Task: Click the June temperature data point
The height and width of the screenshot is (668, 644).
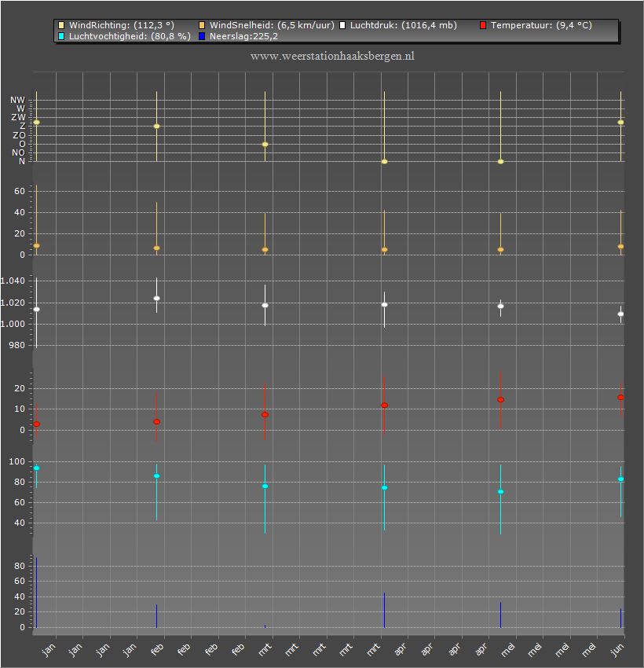Action: (620, 398)
